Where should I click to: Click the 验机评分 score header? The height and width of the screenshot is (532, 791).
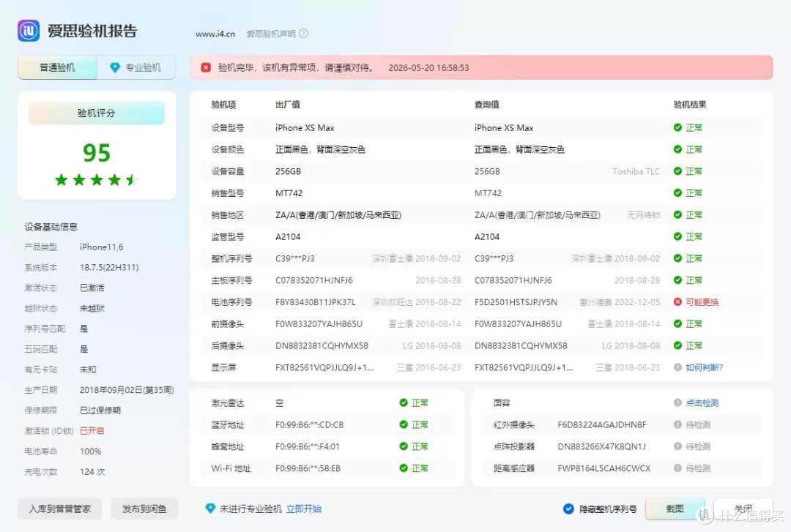[97, 113]
